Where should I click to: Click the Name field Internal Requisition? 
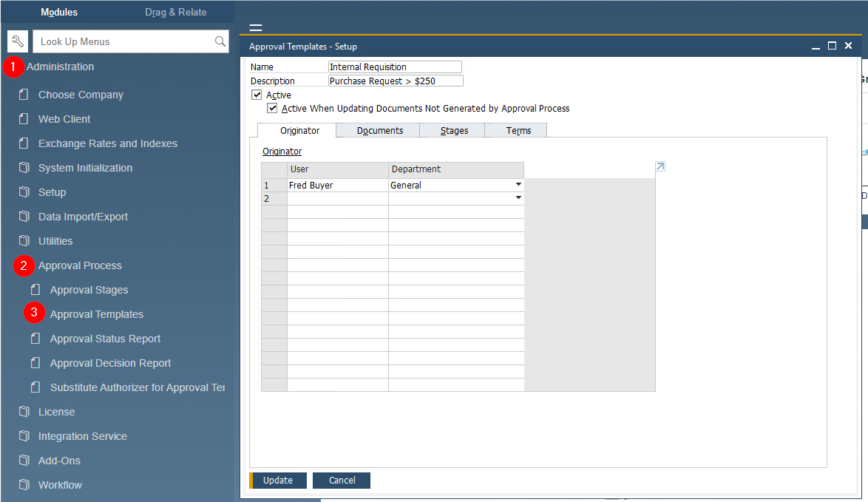(x=395, y=67)
